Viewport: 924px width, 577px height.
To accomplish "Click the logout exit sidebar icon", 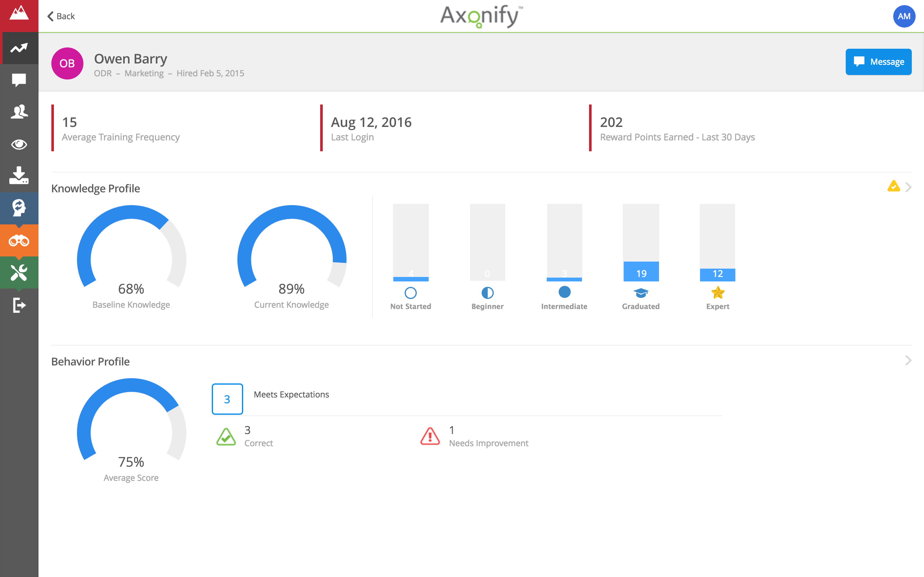I will (19, 305).
